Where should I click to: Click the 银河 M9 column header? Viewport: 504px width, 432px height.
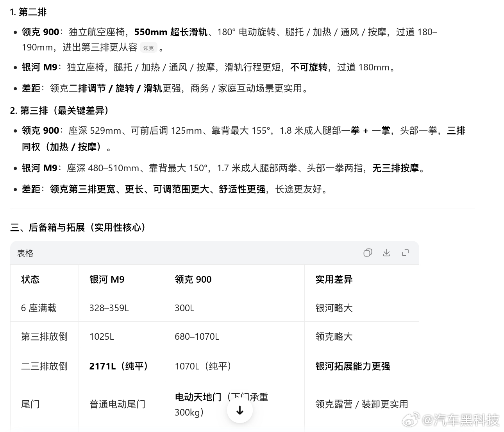[x=107, y=279]
